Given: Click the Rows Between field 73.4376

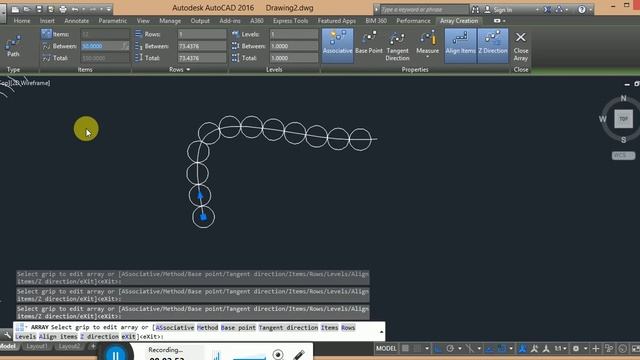Looking at the screenshot, I should coord(202,46).
